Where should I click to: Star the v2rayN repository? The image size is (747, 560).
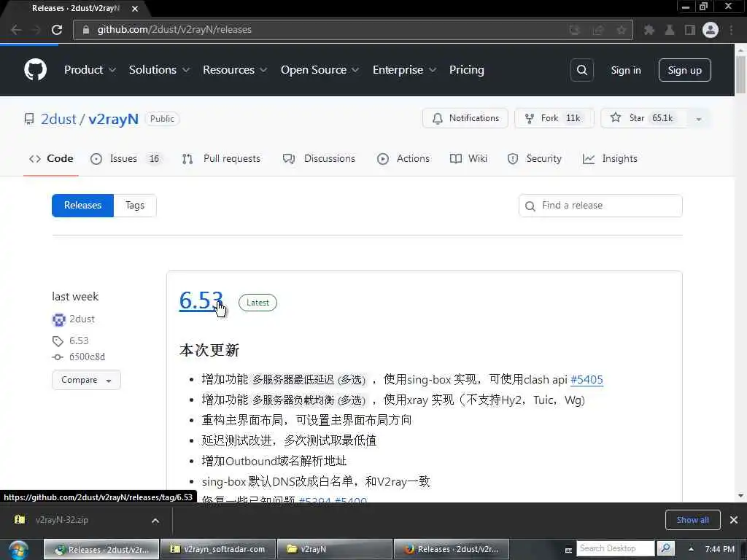tap(643, 118)
